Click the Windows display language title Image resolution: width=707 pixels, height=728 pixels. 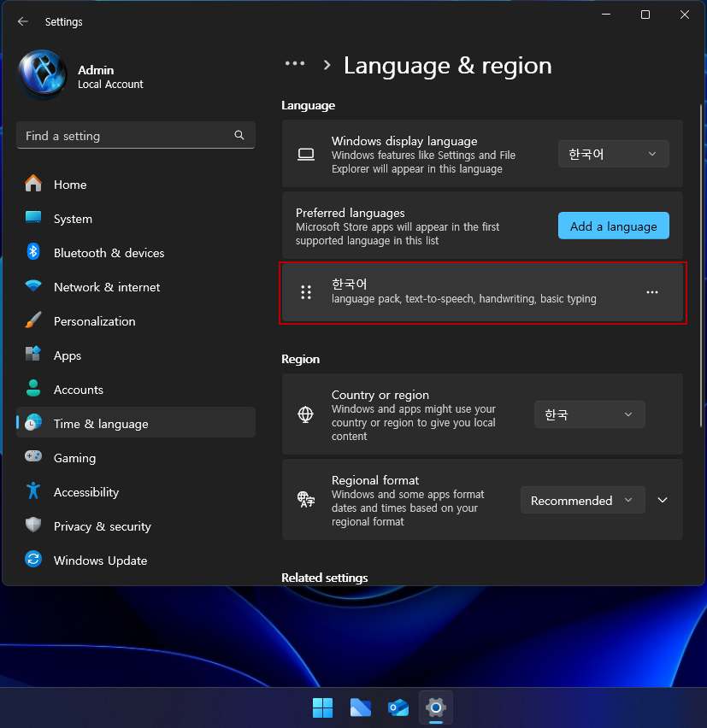pyautogui.click(x=404, y=141)
